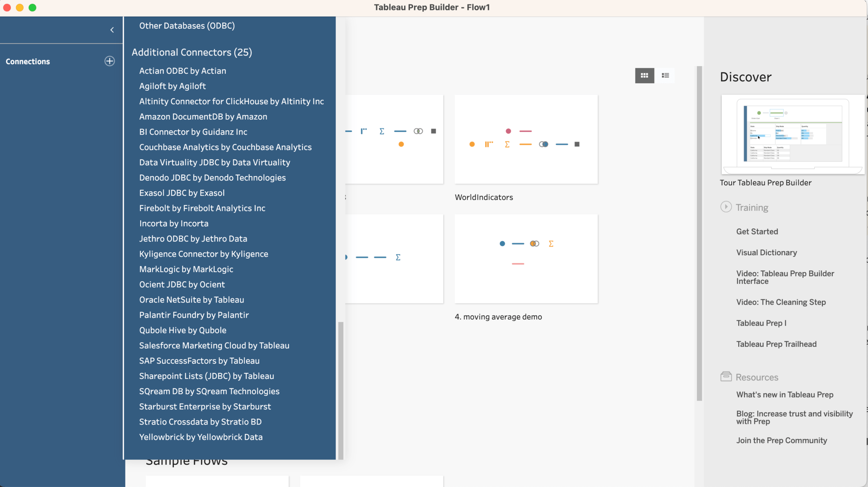Open the 4. moving average demo flow
The image size is (868, 487).
pyautogui.click(x=526, y=259)
